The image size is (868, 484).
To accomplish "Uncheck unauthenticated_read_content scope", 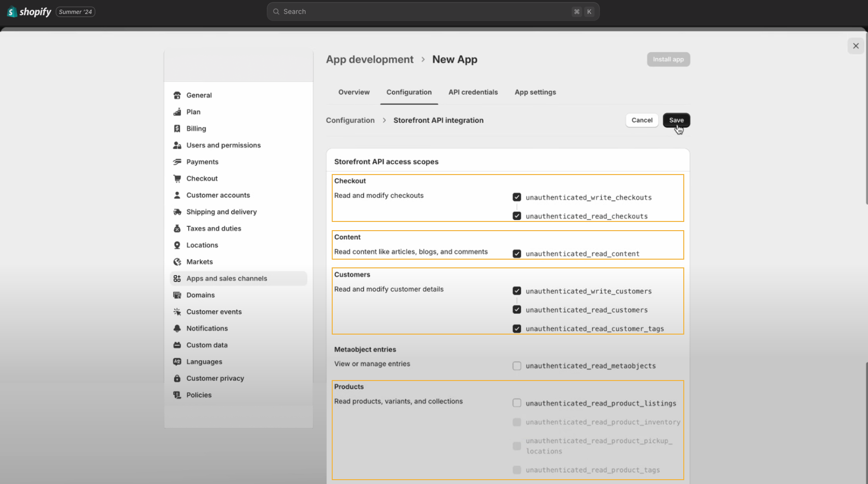I will (517, 254).
